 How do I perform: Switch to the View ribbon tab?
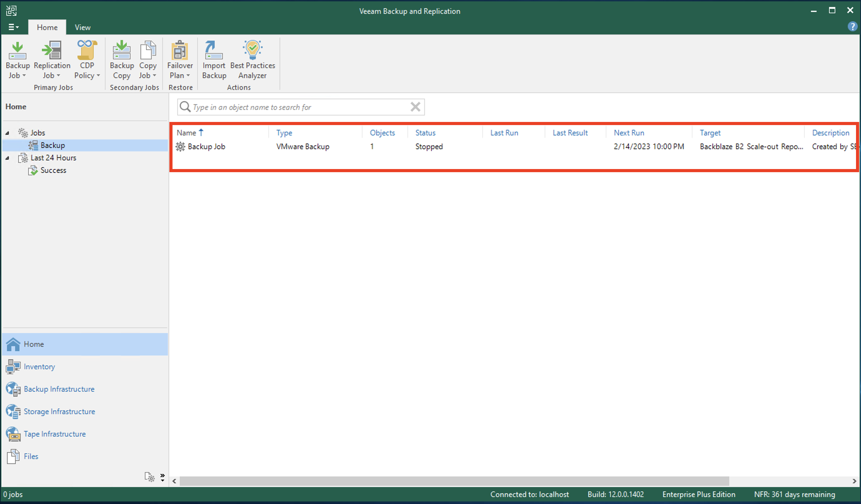coord(82,27)
